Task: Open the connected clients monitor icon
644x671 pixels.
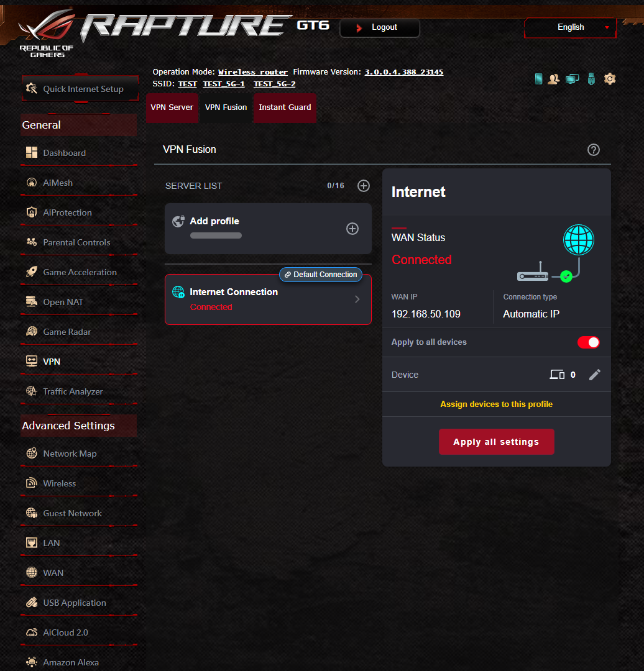Action: coord(572,78)
